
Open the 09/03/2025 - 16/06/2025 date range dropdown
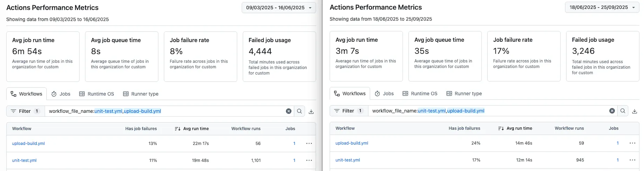(x=278, y=8)
